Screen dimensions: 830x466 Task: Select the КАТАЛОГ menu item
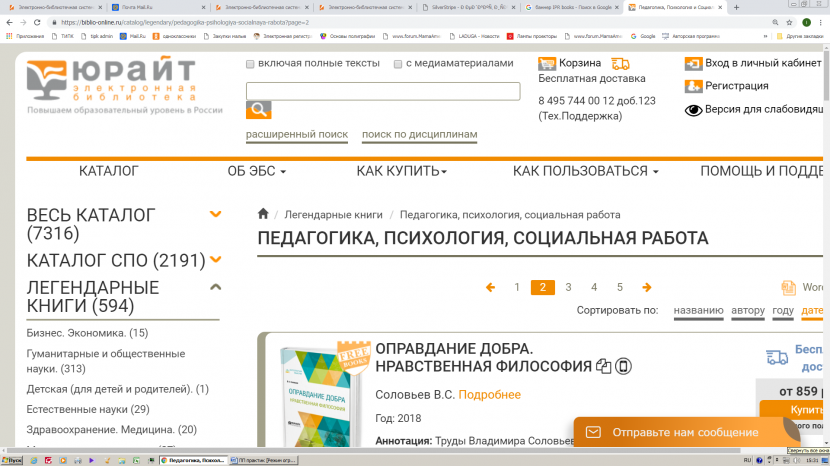(108, 171)
